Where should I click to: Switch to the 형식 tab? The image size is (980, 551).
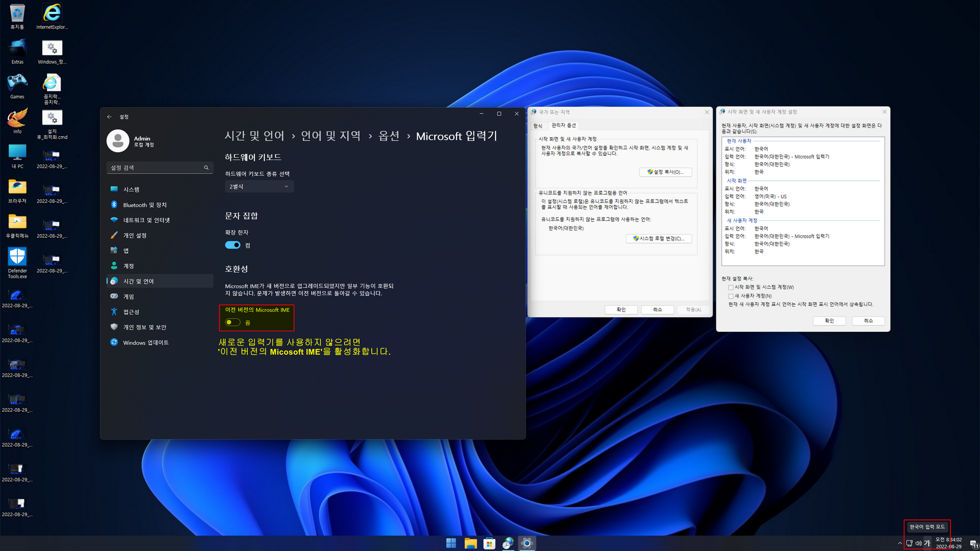tap(538, 126)
